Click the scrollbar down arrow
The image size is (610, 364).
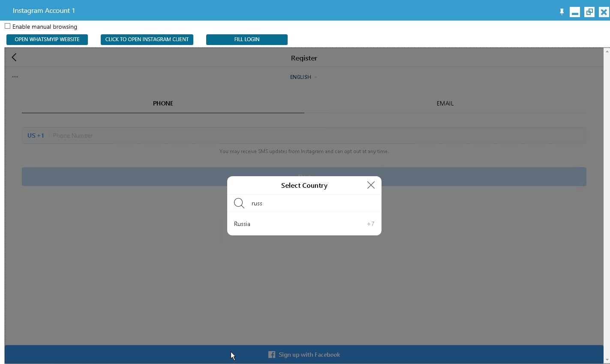[607, 360]
